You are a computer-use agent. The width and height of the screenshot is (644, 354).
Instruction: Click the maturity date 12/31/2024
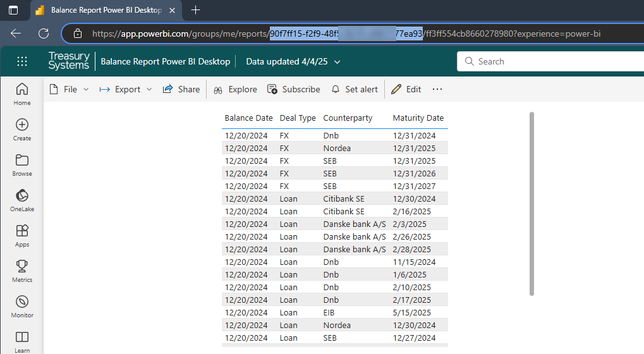[x=414, y=135]
